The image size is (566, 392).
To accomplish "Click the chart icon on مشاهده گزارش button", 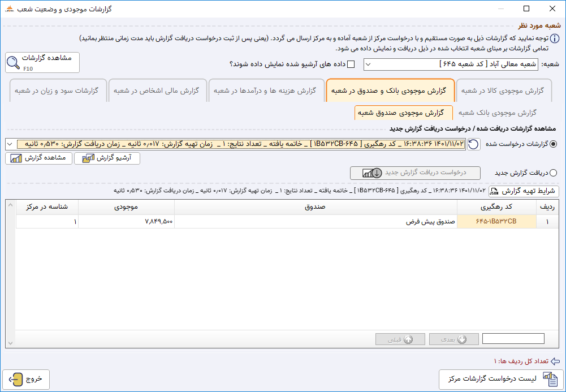I will (x=16, y=158).
